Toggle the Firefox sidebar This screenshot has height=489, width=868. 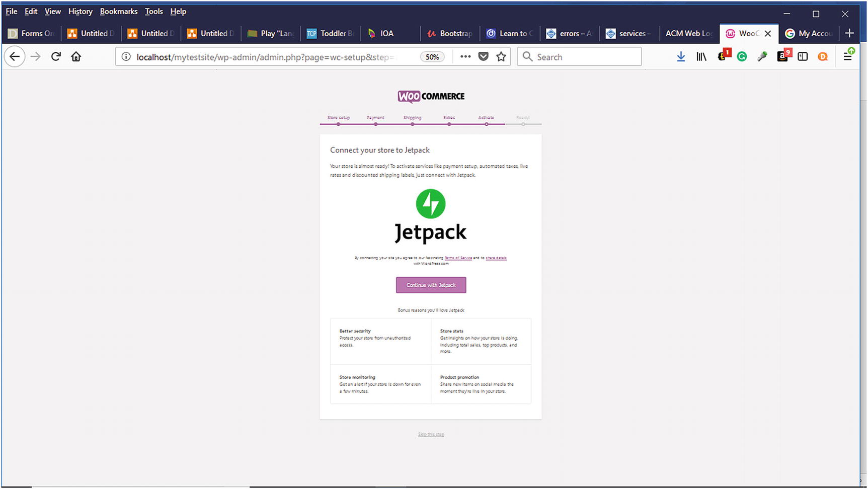[x=803, y=57]
